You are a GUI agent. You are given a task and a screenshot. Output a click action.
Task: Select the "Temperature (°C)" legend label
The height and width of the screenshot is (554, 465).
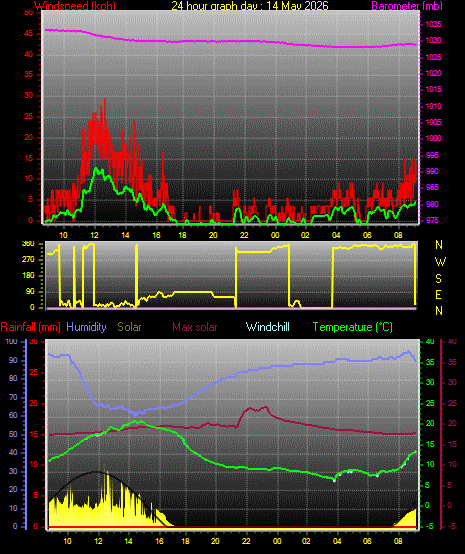point(353,327)
